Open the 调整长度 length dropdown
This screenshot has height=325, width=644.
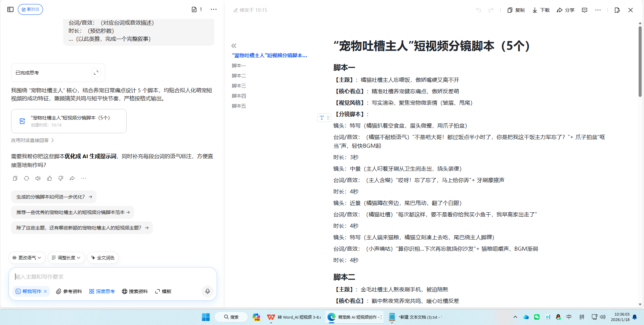tap(66, 257)
